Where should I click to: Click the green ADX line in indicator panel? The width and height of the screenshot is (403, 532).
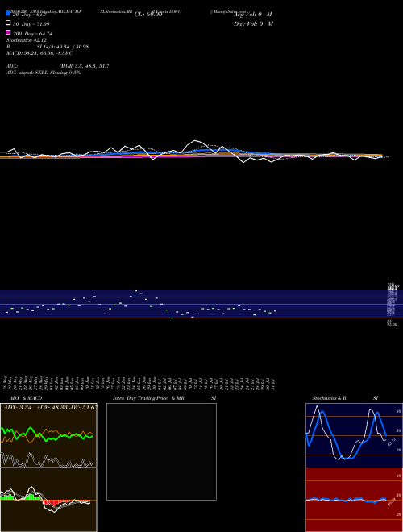47,434
